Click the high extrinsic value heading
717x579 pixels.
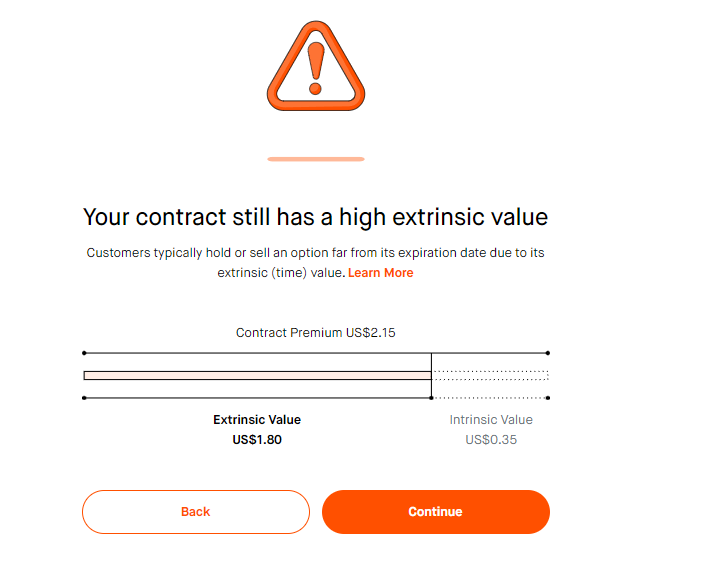[316, 217]
